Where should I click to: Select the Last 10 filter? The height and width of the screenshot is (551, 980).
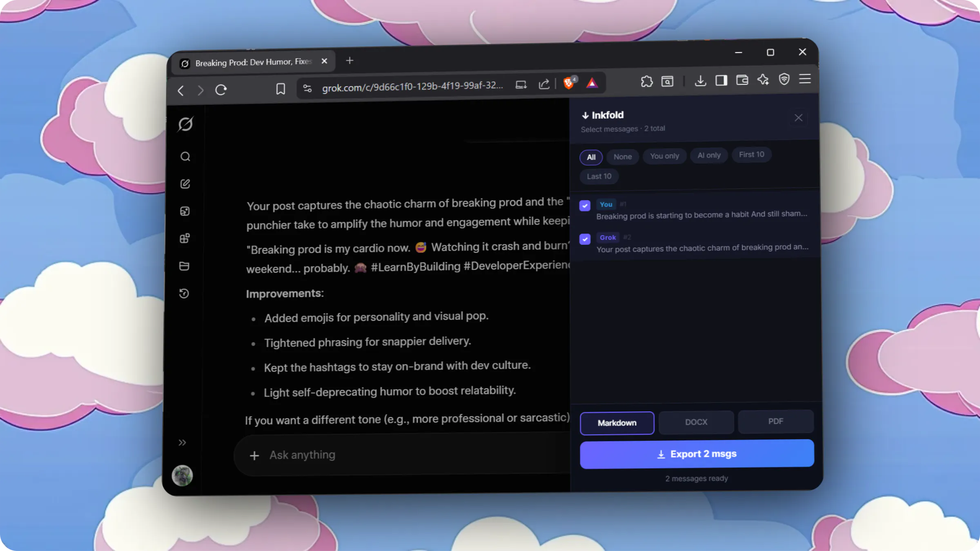tap(599, 176)
